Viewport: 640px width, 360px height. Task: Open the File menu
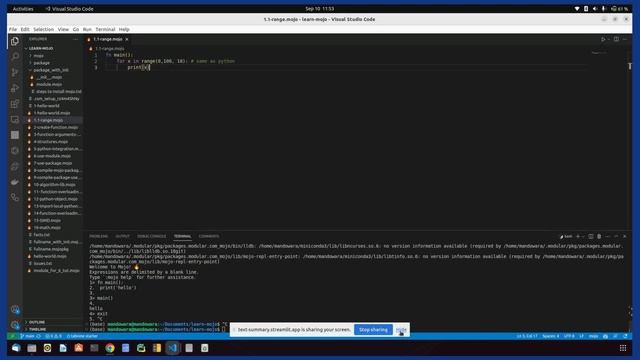tap(13, 29)
